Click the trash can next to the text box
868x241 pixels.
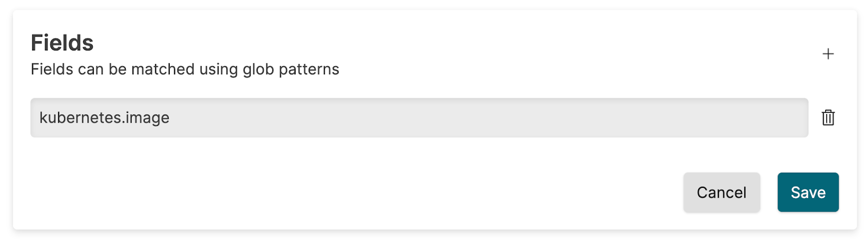pos(828,117)
